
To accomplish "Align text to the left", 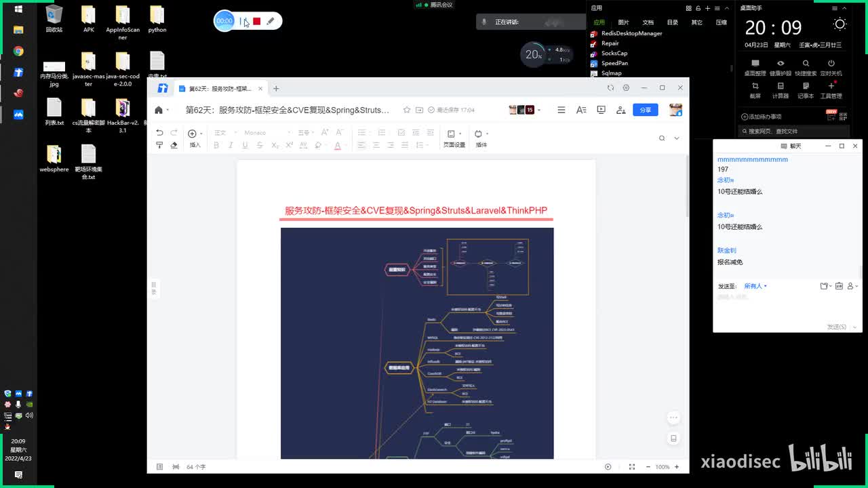I will click(x=361, y=145).
